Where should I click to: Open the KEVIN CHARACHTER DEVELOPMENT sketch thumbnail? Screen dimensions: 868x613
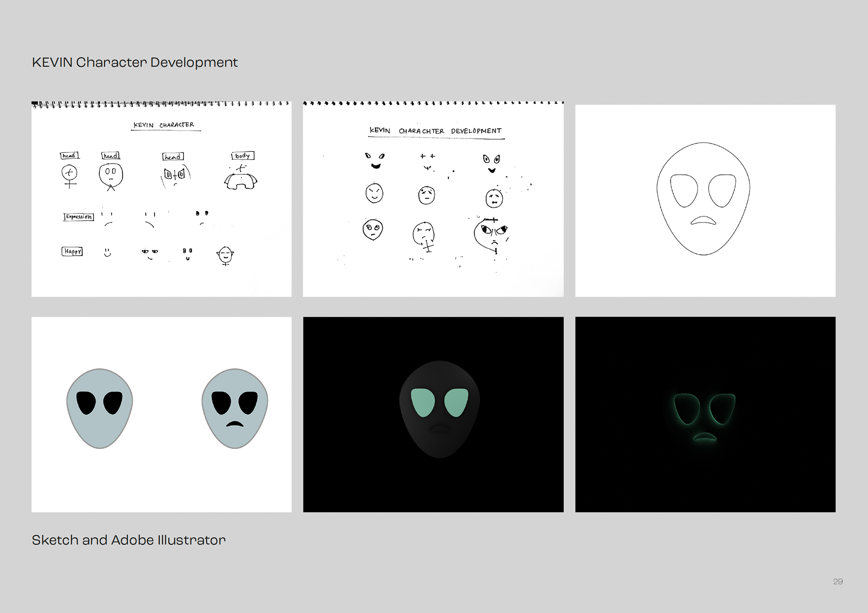pyautogui.click(x=433, y=199)
